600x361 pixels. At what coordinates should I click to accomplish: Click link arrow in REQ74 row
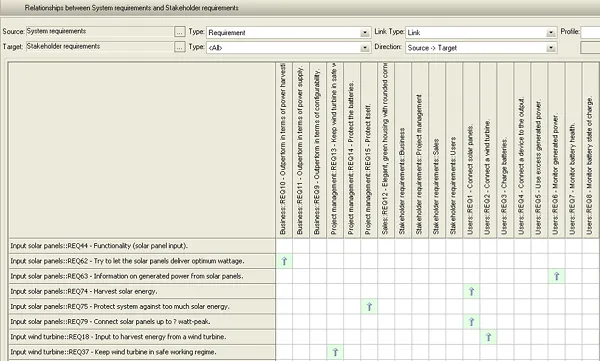click(471, 291)
